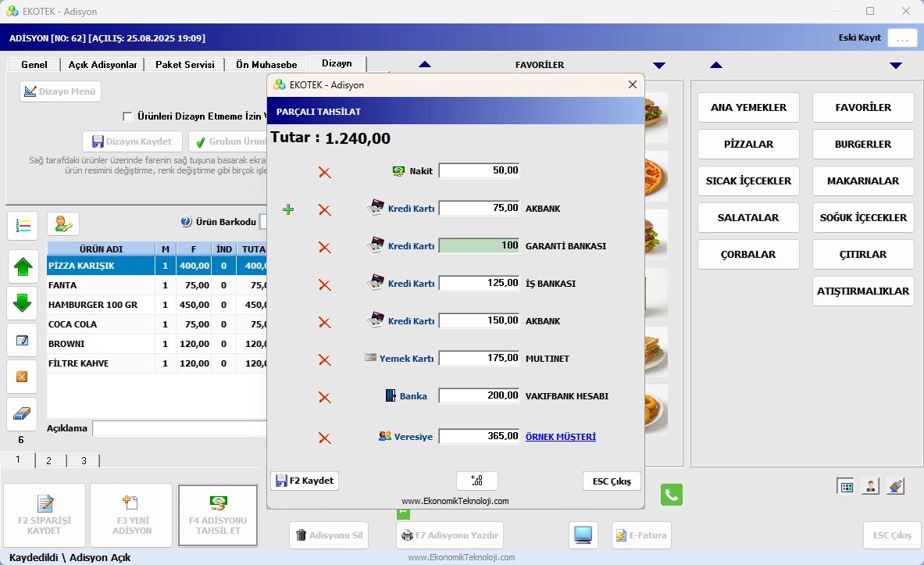Click the paint brush icon at bottom right
Image resolution: width=924 pixels, height=565 pixels.
895,487
